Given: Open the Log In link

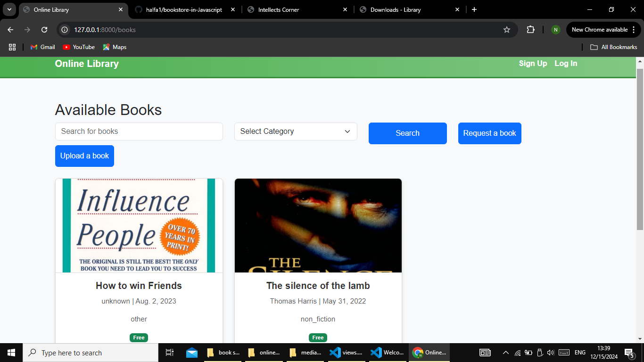Looking at the screenshot, I should pos(566,63).
